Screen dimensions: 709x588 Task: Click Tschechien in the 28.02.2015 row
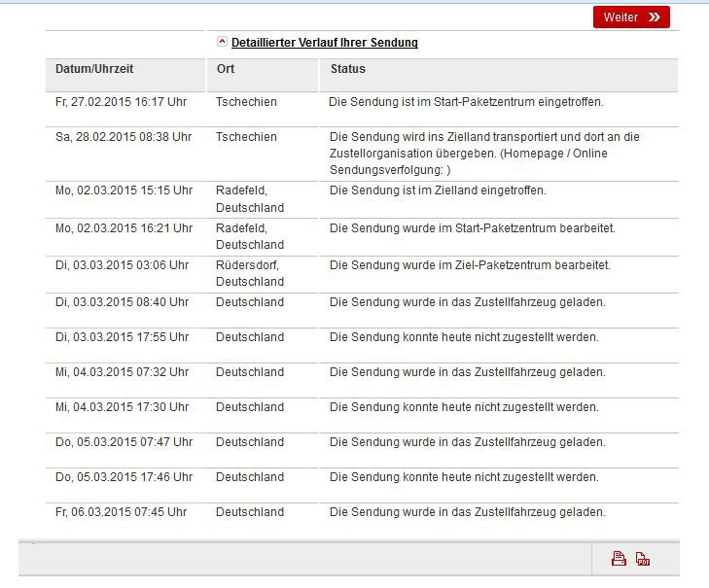point(246,136)
